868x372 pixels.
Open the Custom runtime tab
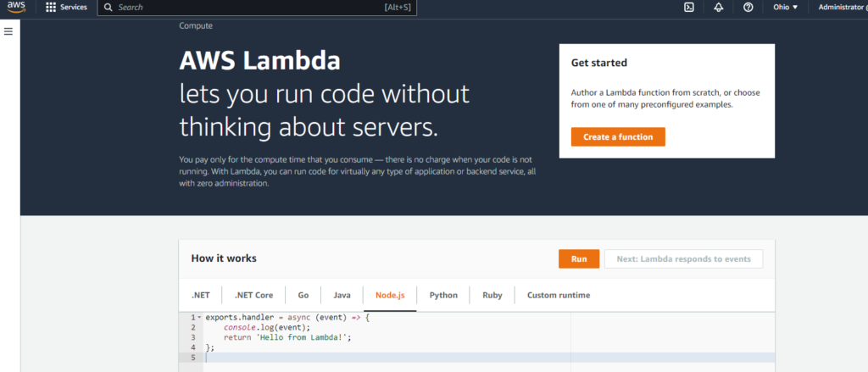click(559, 295)
